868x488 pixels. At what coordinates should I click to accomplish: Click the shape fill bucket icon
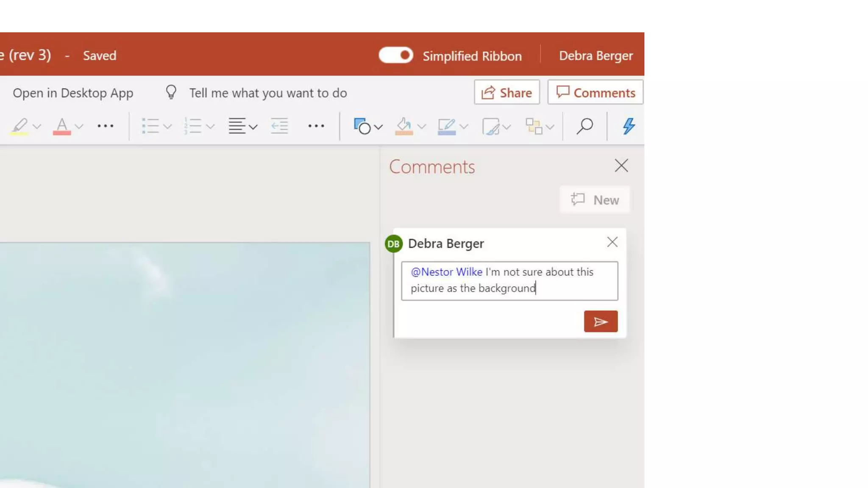click(404, 126)
